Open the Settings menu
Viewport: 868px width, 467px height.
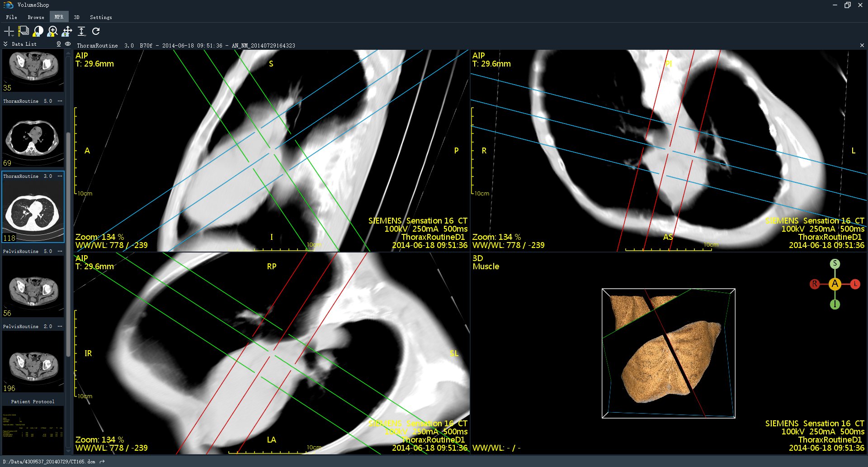coord(101,17)
